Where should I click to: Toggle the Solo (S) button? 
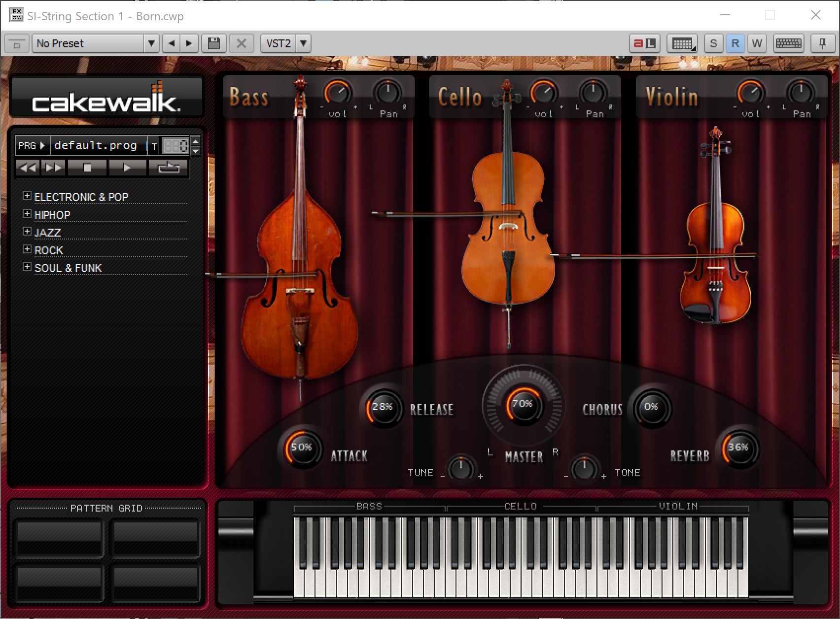(x=713, y=43)
